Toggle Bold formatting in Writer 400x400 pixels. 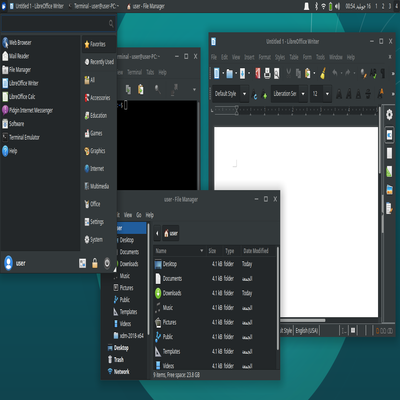[339, 94]
